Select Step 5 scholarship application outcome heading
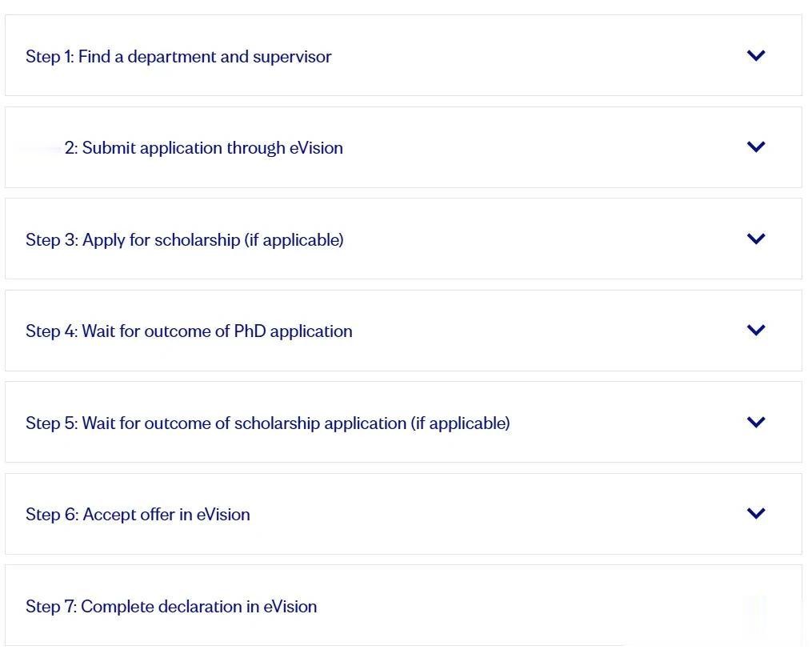 (x=267, y=423)
